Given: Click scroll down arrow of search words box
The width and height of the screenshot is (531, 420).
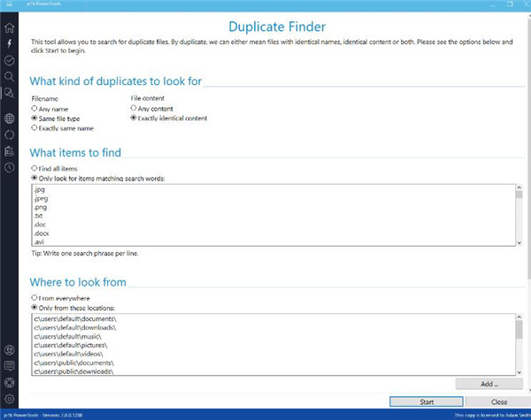Looking at the screenshot, I should pos(519,243).
